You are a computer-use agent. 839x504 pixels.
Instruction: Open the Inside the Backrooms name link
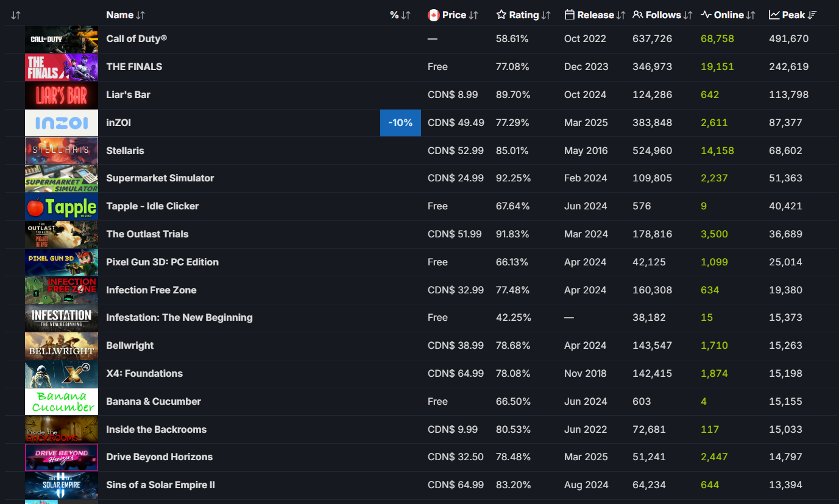click(x=156, y=430)
